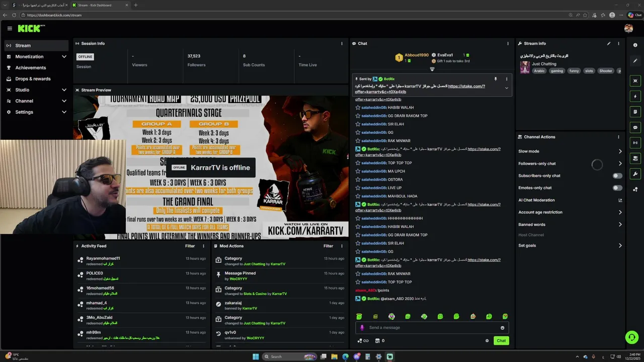
Task: Click the pin icon on pinned message
Action: tap(496, 79)
